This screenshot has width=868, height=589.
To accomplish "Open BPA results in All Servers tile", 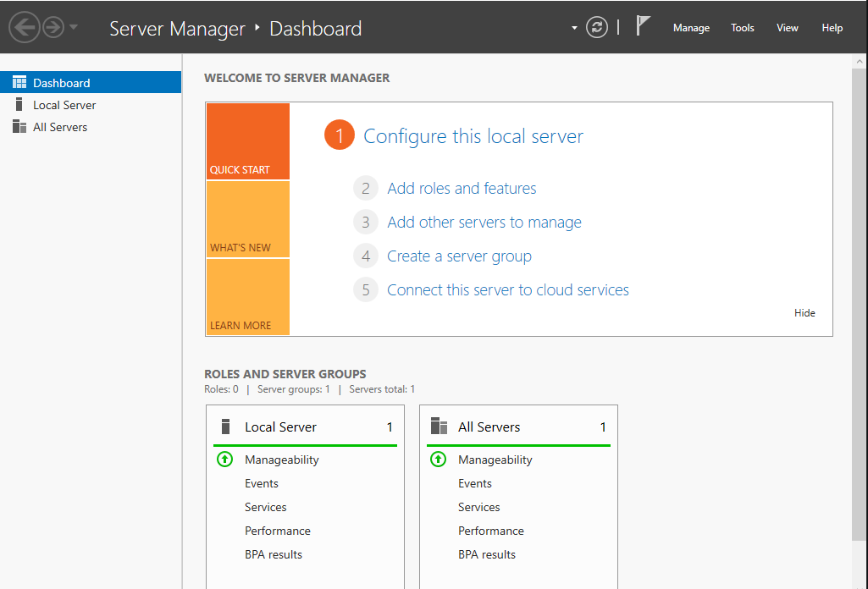I will [x=487, y=554].
